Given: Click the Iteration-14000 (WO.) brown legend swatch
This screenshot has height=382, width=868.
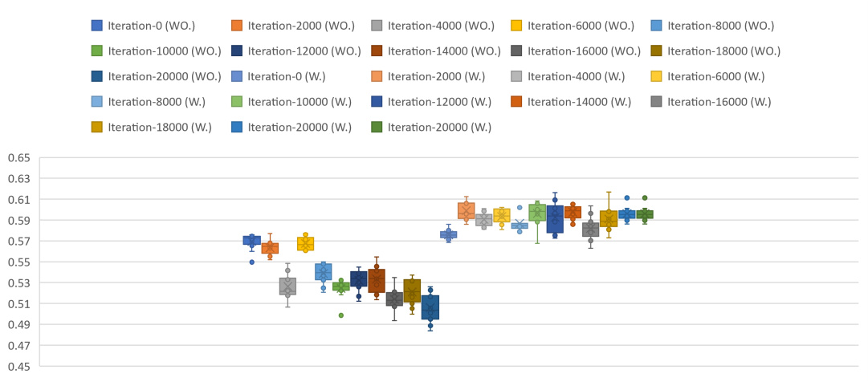Looking at the screenshot, I should 375,51.
